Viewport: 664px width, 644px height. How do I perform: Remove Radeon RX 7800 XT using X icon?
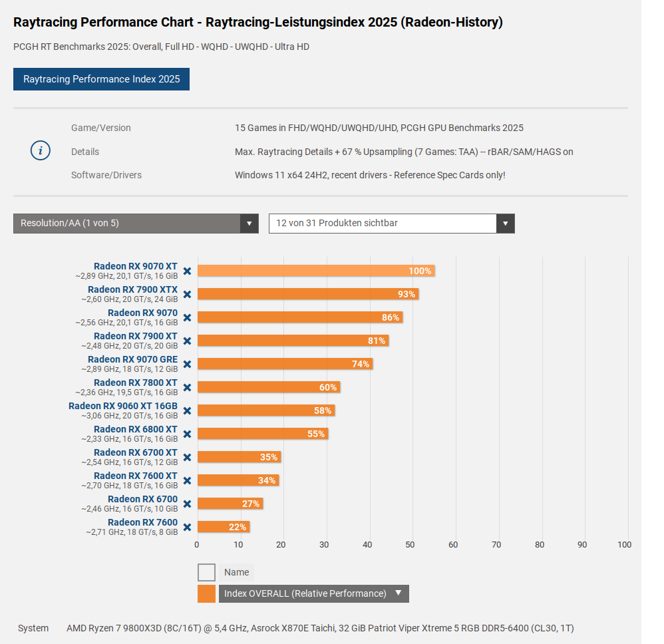(x=187, y=387)
